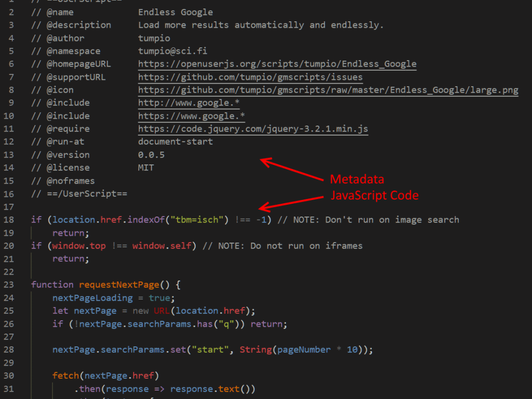
Task: Open the jquery-3.2.1.min.js require link
Action: [253, 129]
